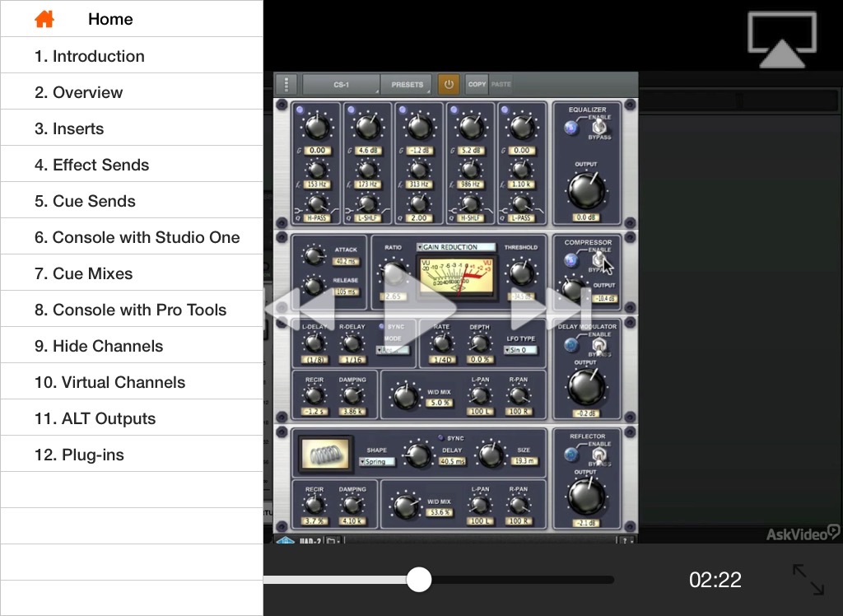Click the Equalizer output knob
The image size is (843, 616).
586,189
